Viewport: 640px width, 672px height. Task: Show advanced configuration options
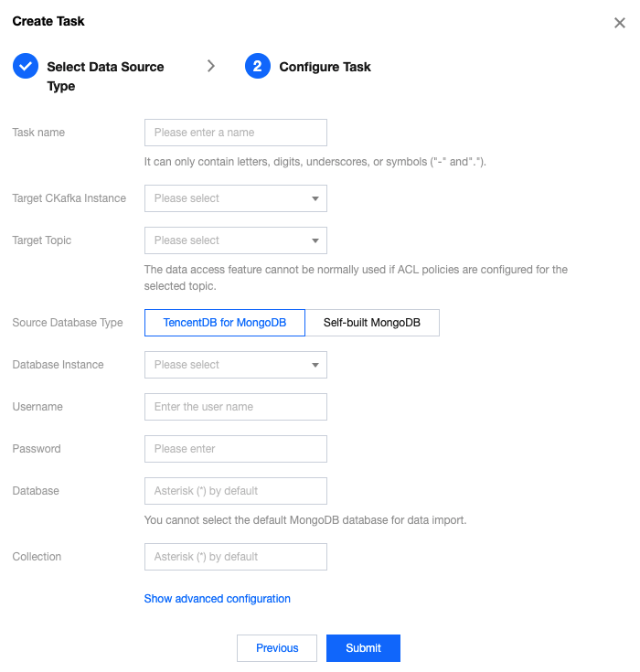pos(217,598)
